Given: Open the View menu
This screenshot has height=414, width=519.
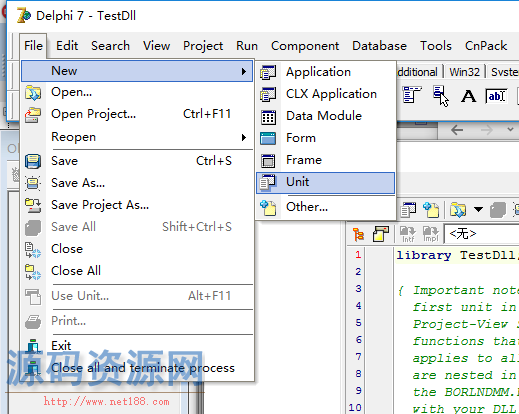Looking at the screenshot, I should pos(156,46).
